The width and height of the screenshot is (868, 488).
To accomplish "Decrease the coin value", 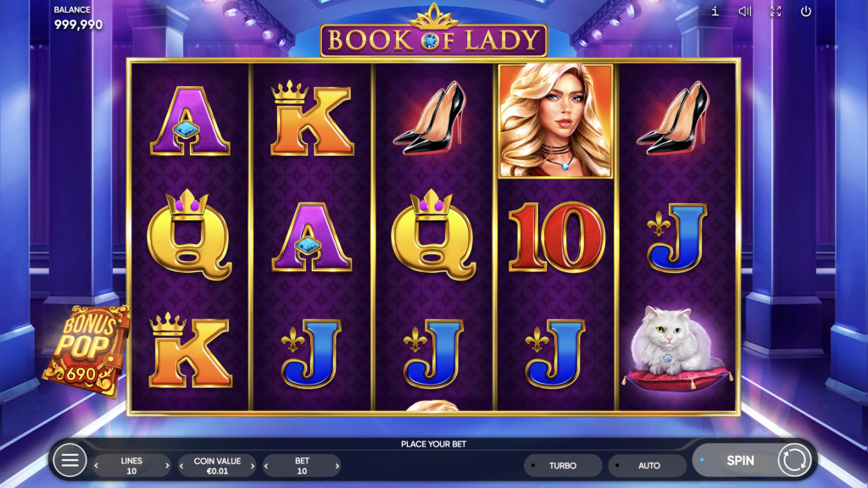I will click(x=181, y=466).
